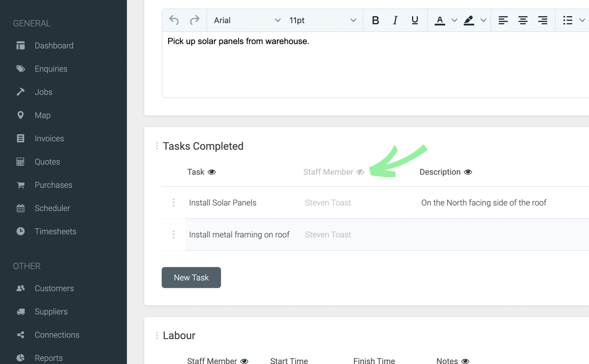Align text left

pyautogui.click(x=503, y=20)
